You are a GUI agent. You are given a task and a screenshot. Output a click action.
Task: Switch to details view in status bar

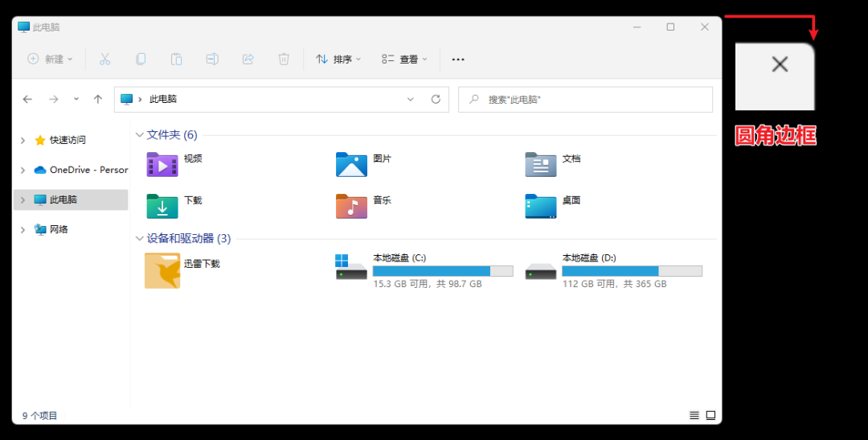pyautogui.click(x=694, y=415)
